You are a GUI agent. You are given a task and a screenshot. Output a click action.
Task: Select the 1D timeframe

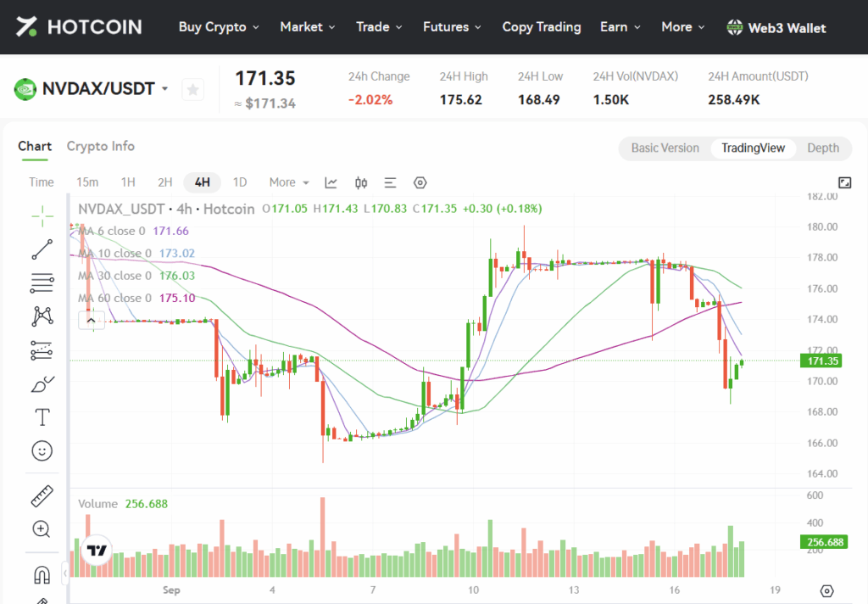click(x=240, y=182)
